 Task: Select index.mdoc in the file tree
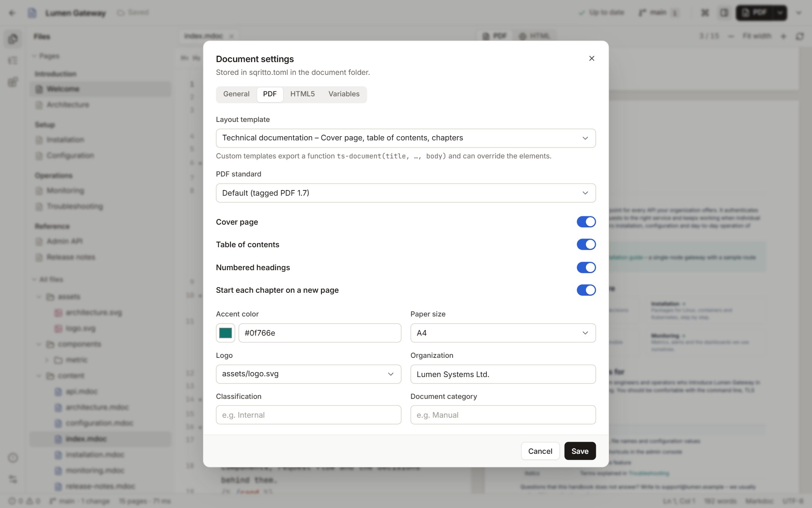tap(100, 439)
